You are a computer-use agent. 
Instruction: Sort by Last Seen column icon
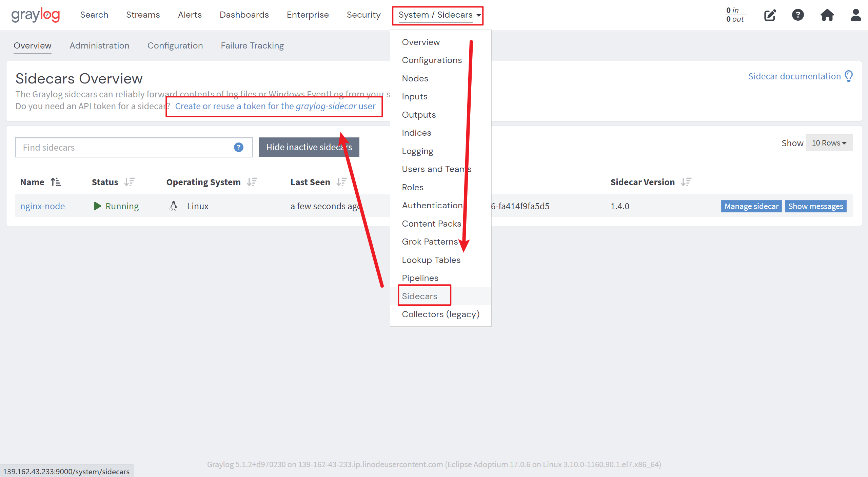341,182
